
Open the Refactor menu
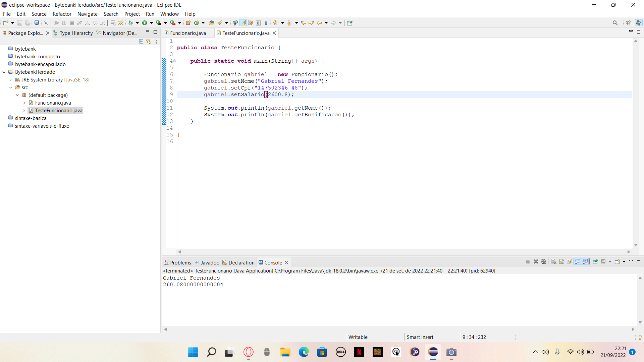click(x=61, y=14)
